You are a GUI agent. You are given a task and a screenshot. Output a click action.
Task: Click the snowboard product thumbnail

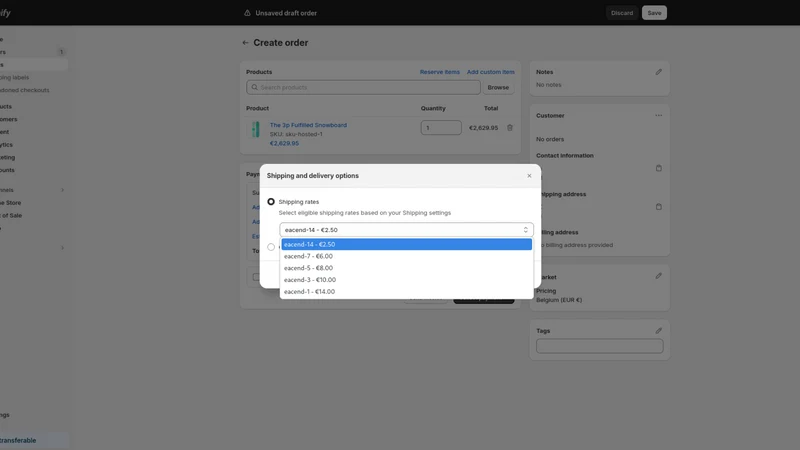pos(256,129)
